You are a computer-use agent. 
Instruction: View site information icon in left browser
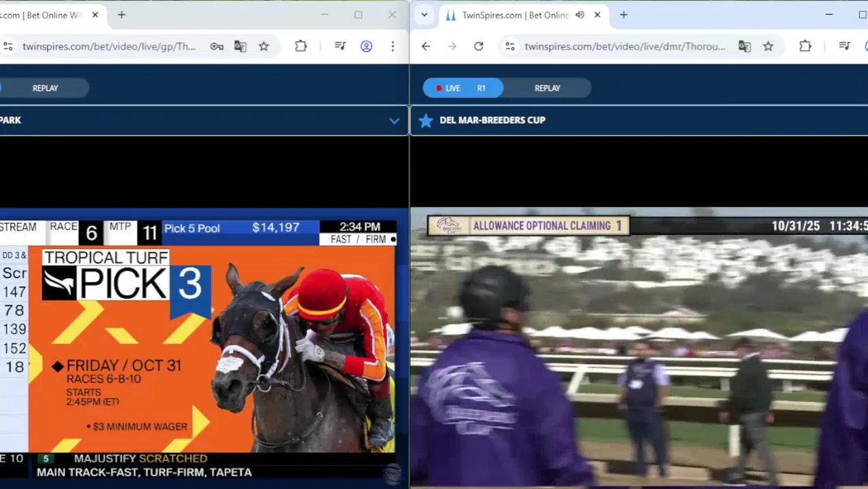7,46
